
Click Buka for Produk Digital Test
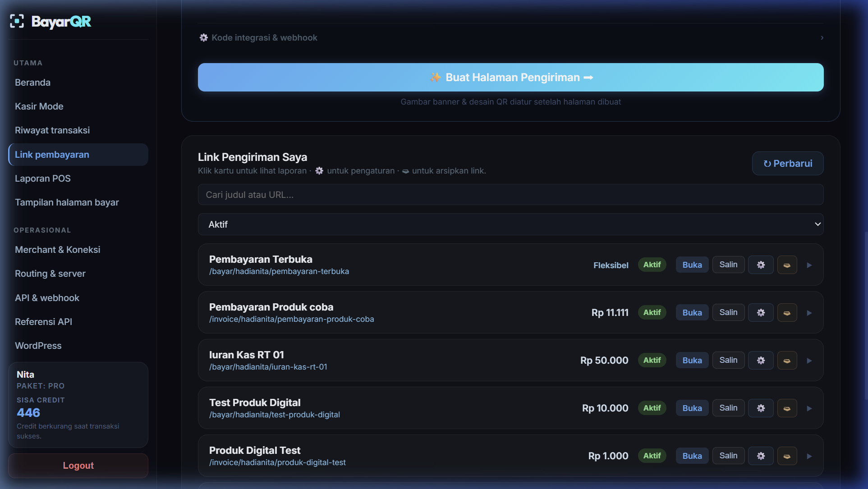tap(692, 456)
